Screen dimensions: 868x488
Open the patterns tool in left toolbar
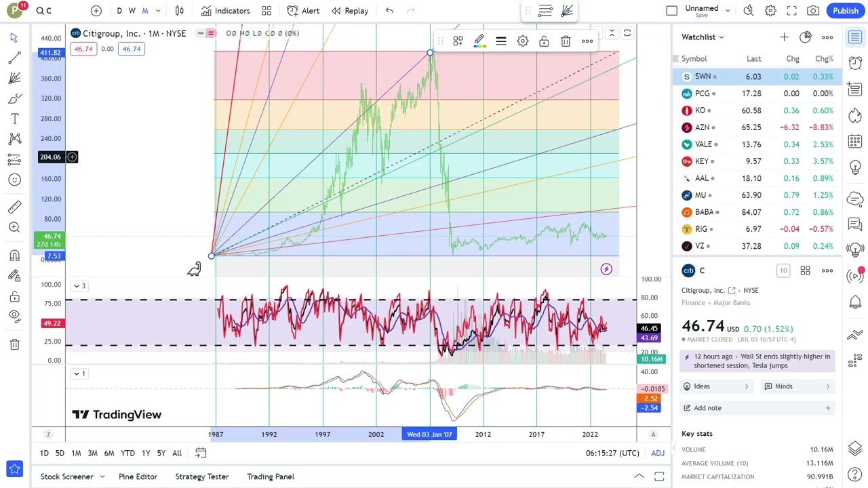coord(14,139)
